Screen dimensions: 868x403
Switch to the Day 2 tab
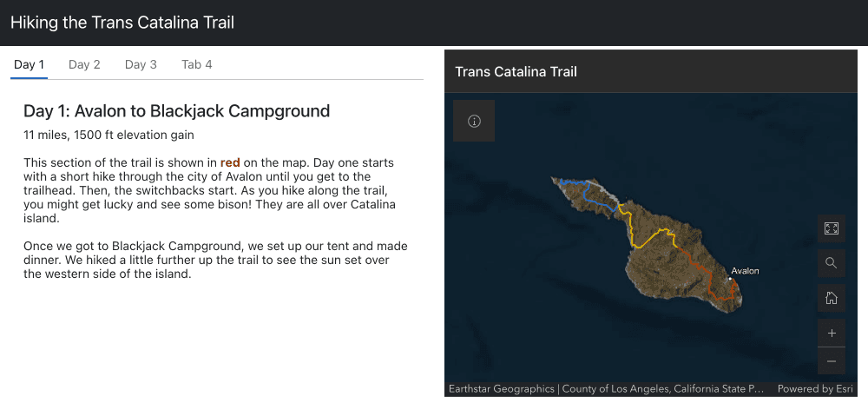pos(84,64)
